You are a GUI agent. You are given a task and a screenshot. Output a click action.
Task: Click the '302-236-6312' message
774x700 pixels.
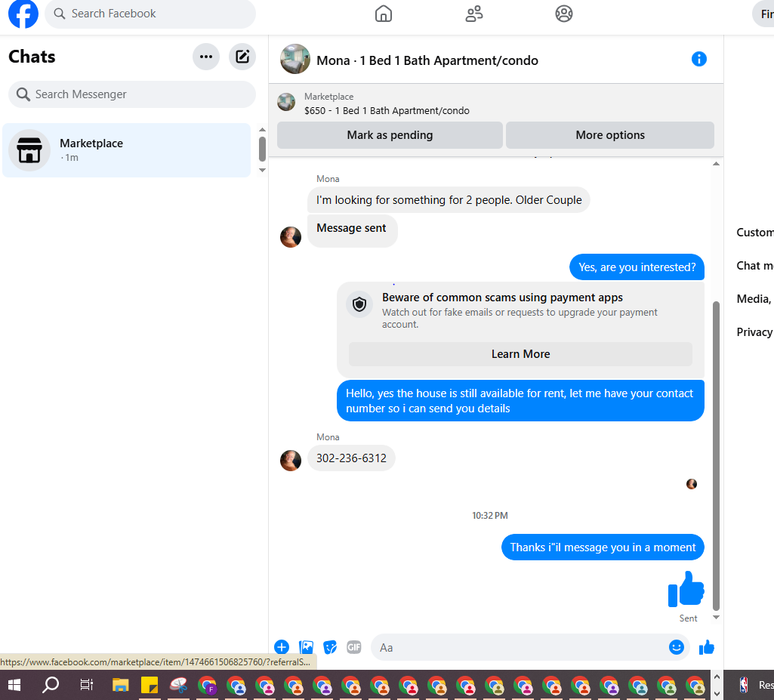point(351,458)
